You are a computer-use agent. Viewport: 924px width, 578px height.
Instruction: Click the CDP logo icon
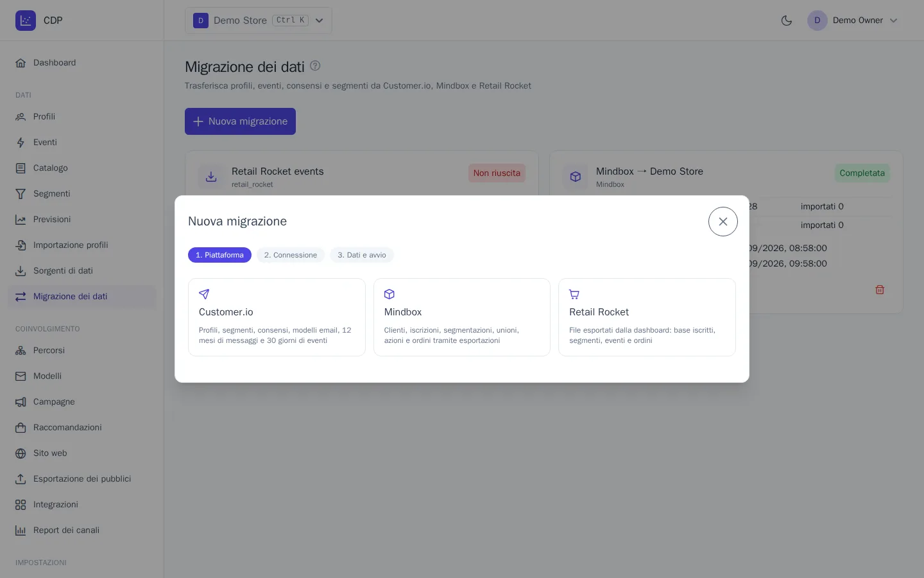tap(26, 21)
